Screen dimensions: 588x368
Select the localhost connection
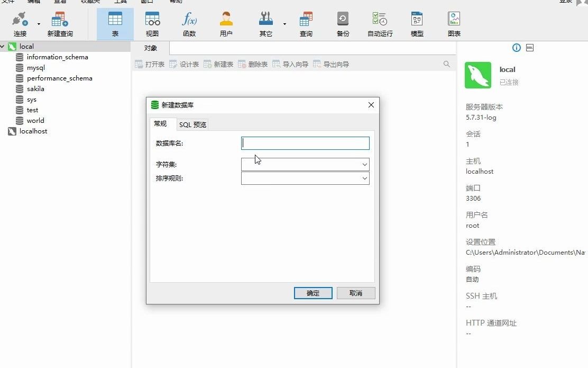(x=33, y=131)
